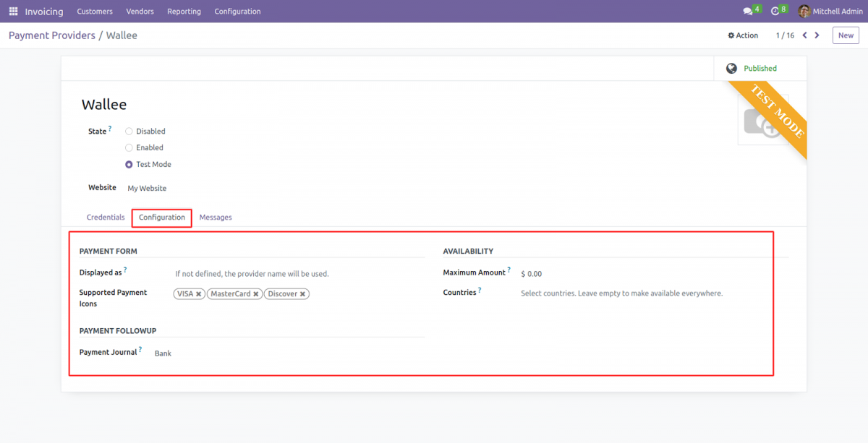Open the Invoicing apps grid icon
This screenshot has width=868, height=443.
12,11
